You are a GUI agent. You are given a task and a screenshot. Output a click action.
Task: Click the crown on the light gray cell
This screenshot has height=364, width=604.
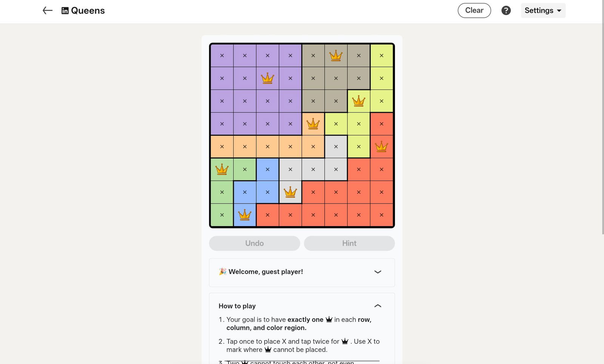[290, 192]
